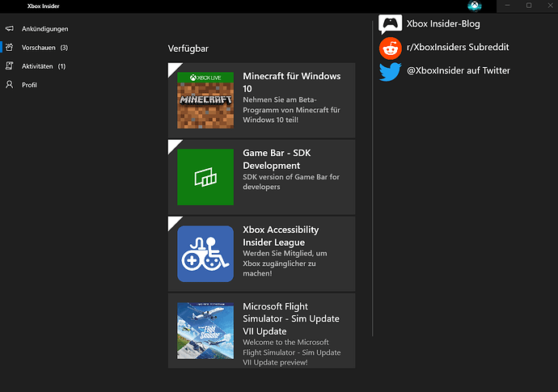
Task: Click the green Game Bar SDK icon
Action: point(205,176)
